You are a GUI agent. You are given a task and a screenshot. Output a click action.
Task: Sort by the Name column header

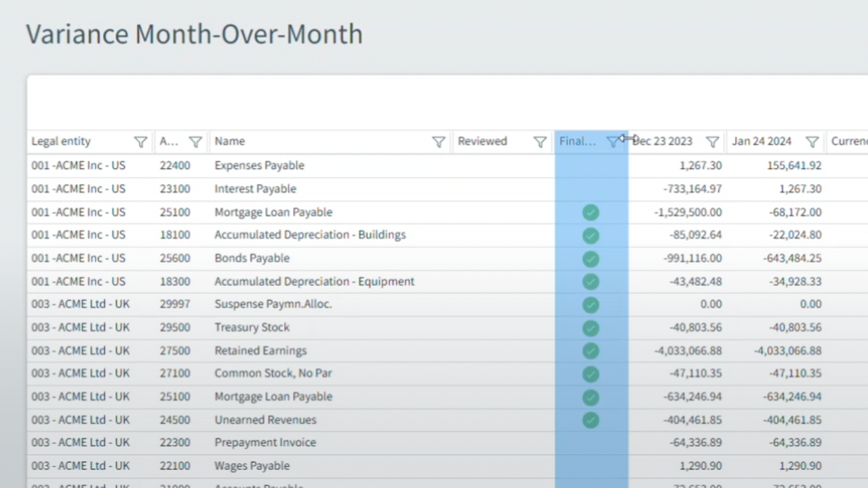coord(230,141)
